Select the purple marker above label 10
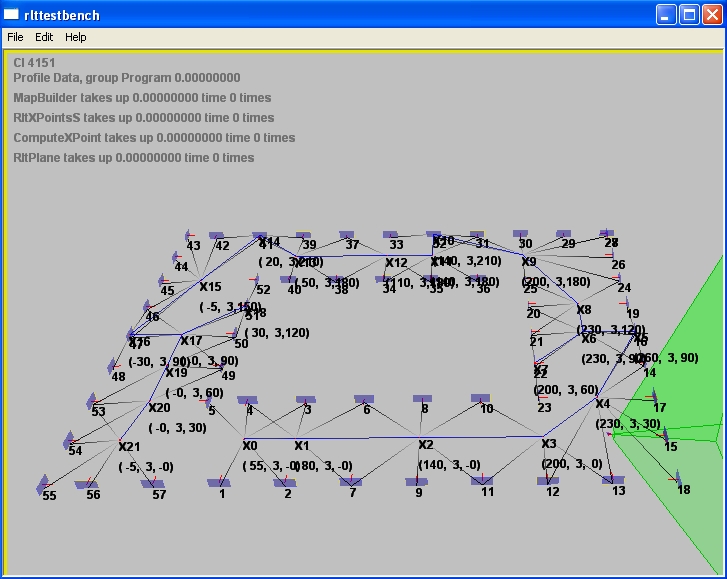The height and width of the screenshot is (579, 727). 481,398
